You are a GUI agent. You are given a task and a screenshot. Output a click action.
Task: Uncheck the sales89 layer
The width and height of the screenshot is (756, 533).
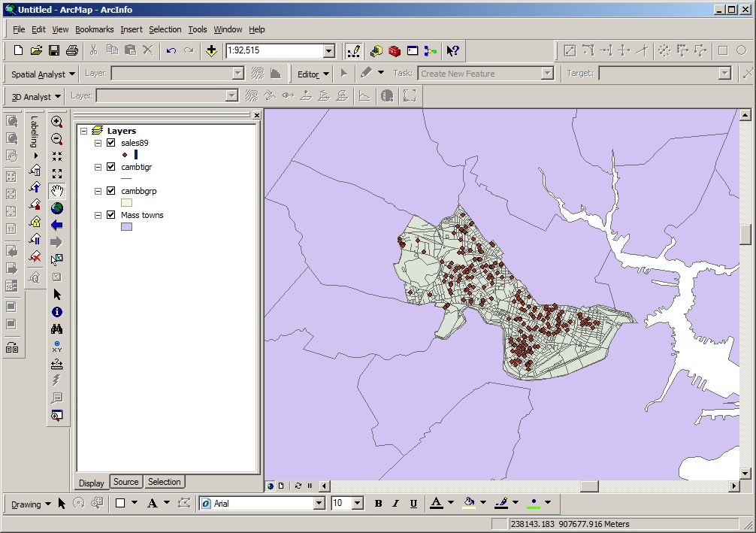[x=111, y=143]
